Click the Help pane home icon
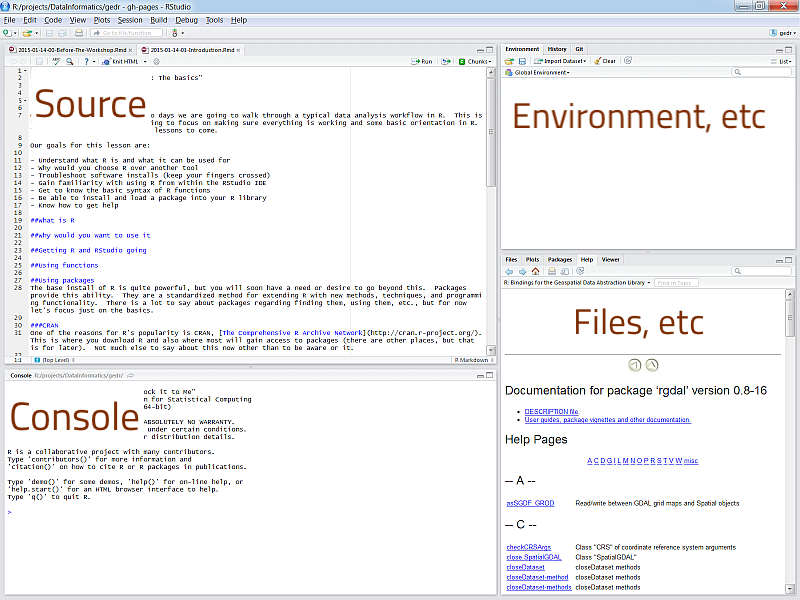The height and width of the screenshot is (600, 800). coord(535,271)
